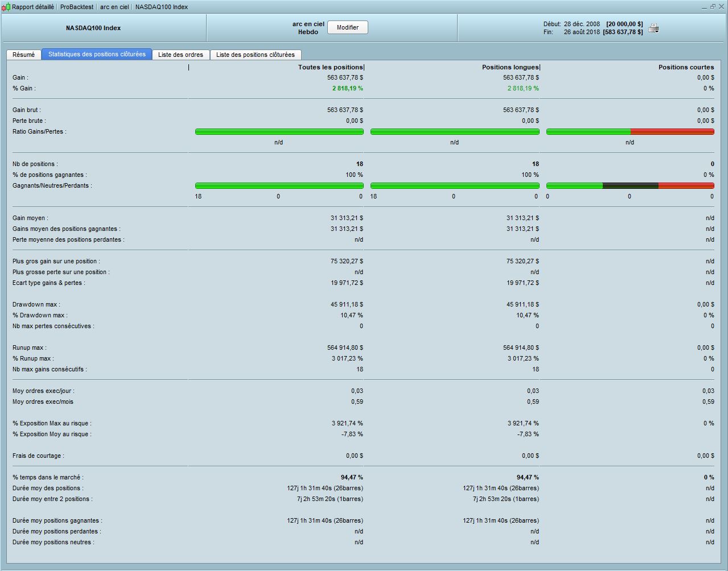Image resolution: width=728 pixels, height=571 pixels.
Task: Click % Drawdown max value 10,47 % in Toutes les positions
Action: pos(352,315)
